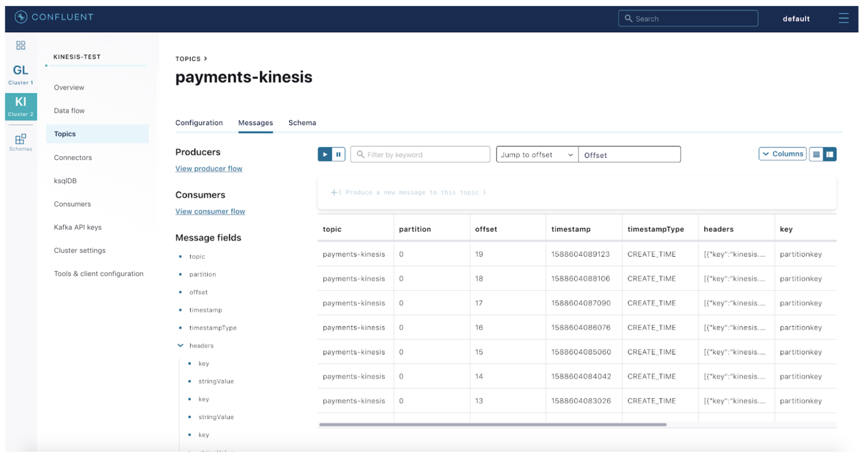The height and width of the screenshot is (463, 868).
Task: Click the plus icon to produce message
Action: point(334,192)
